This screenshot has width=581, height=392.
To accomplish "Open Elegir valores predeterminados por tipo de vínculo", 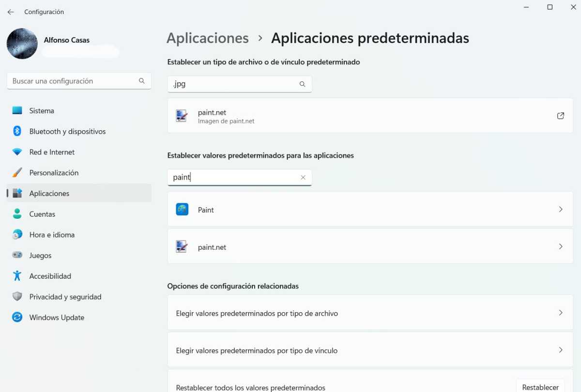I will click(x=370, y=350).
